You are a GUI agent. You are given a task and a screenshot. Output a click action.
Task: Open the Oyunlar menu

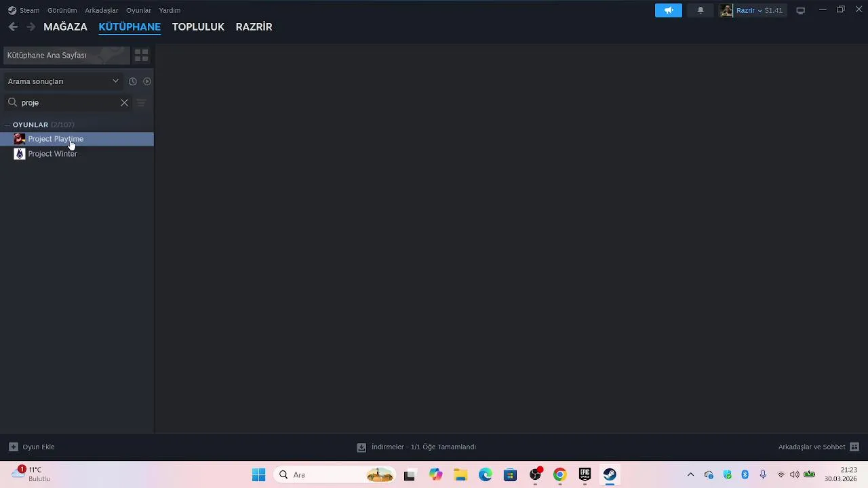[138, 10]
